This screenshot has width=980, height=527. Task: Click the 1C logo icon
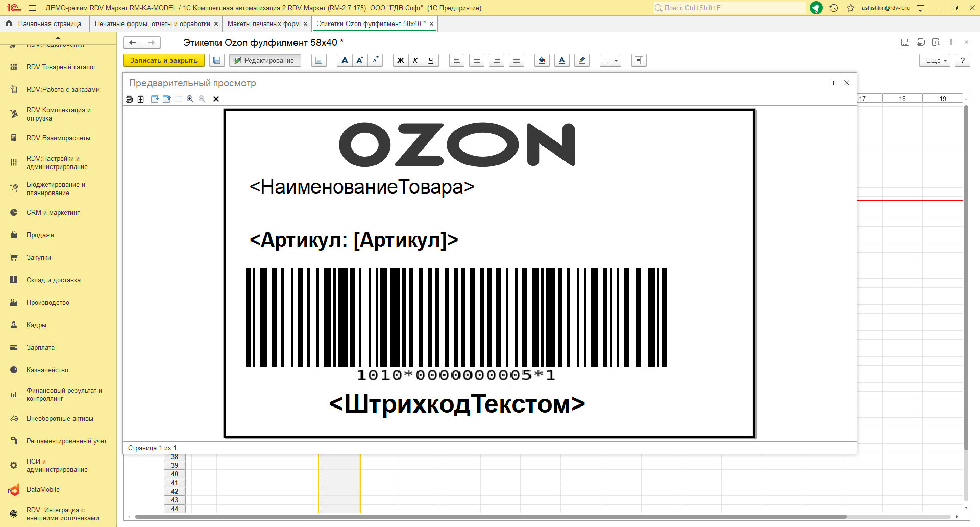(14, 8)
